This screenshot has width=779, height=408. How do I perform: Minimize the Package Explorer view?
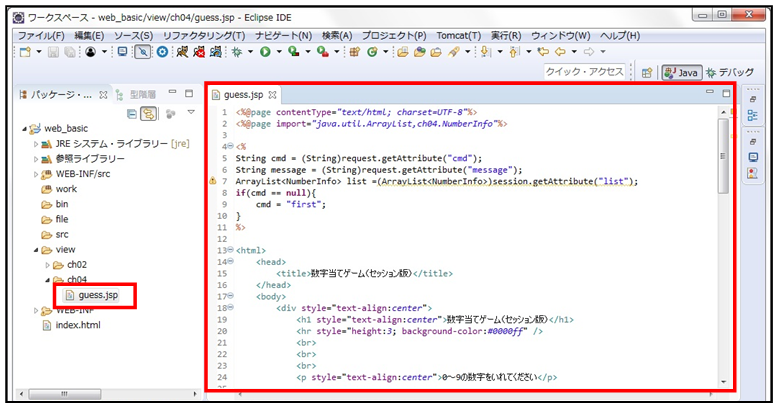tap(174, 94)
